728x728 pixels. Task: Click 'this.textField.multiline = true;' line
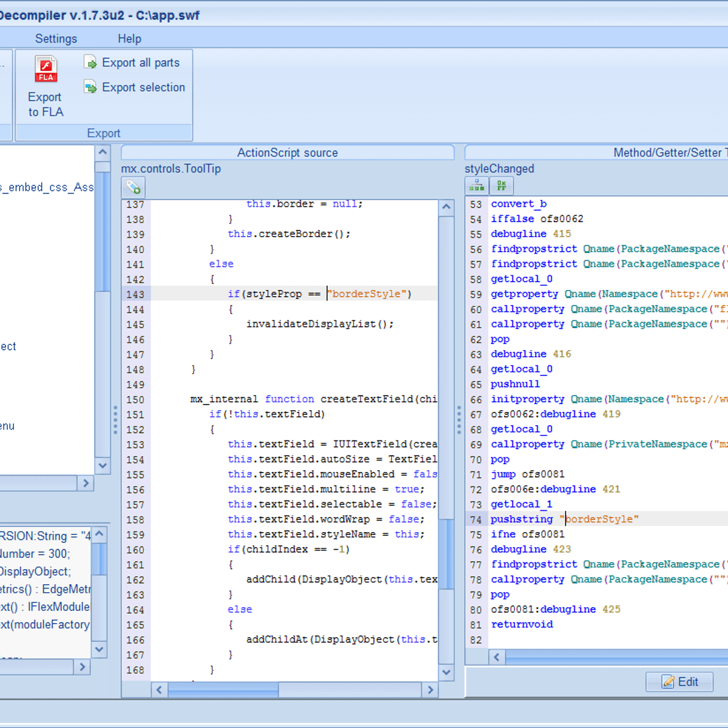(326, 489)
